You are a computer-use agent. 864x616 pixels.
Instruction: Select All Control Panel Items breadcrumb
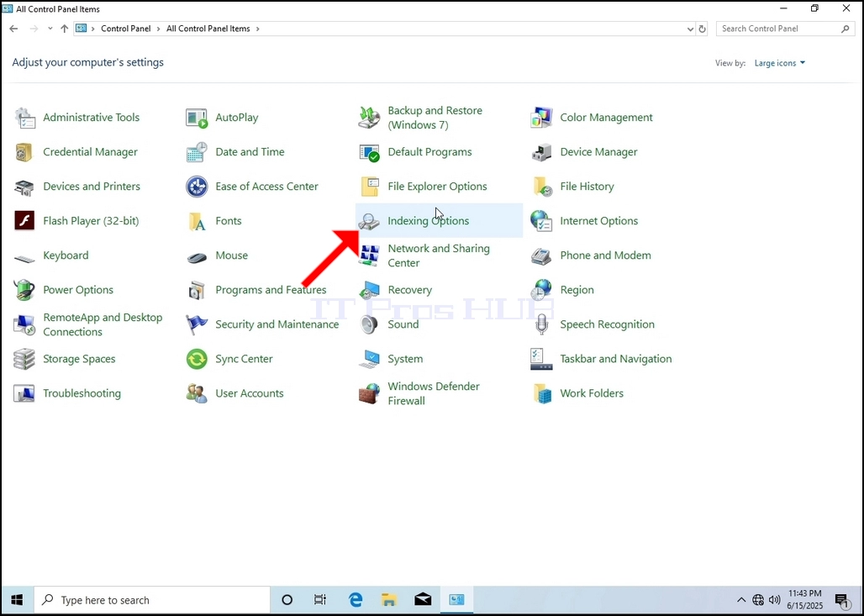[x=208, y=29]
